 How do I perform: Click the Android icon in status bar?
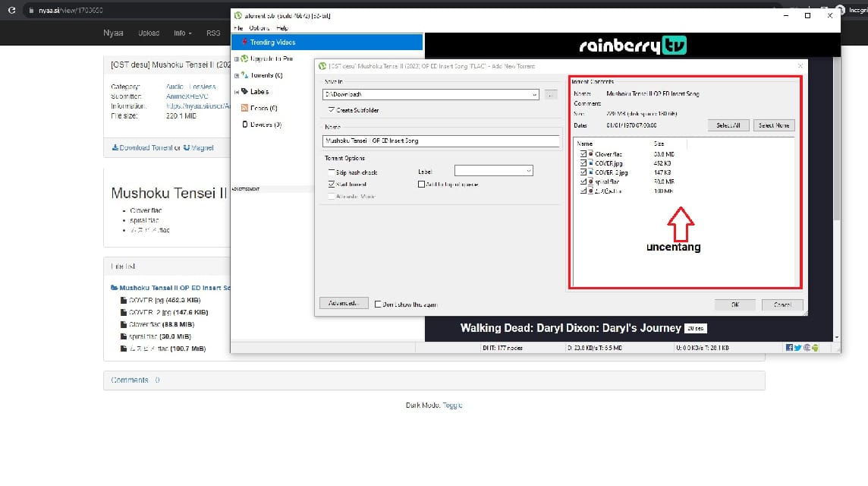tap(815, 348)
